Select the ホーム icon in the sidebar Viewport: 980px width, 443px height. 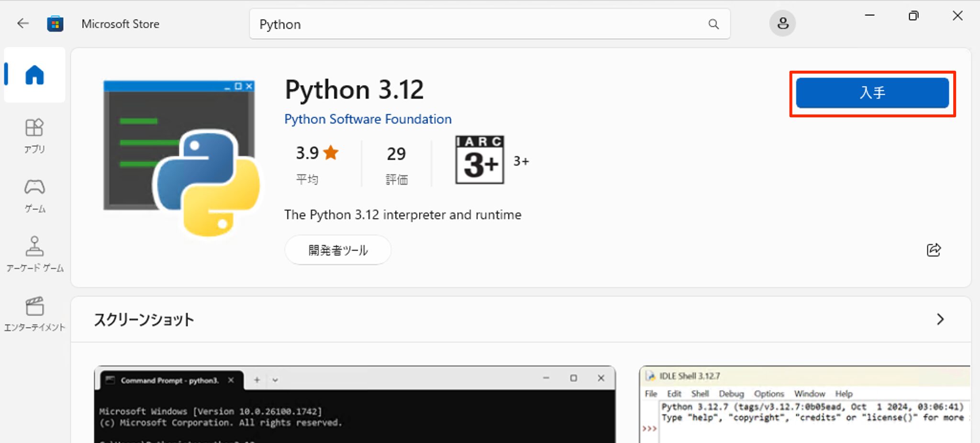click(x=34, y=74)
